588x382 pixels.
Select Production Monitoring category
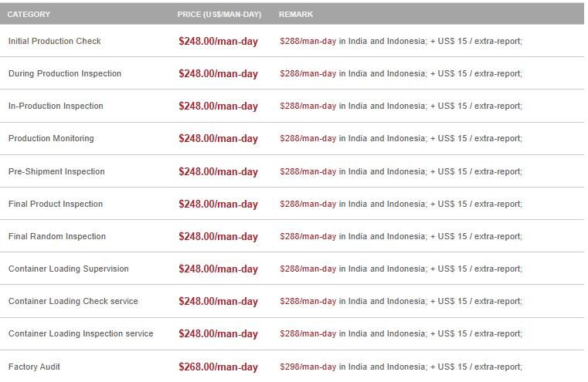[51, 138]
